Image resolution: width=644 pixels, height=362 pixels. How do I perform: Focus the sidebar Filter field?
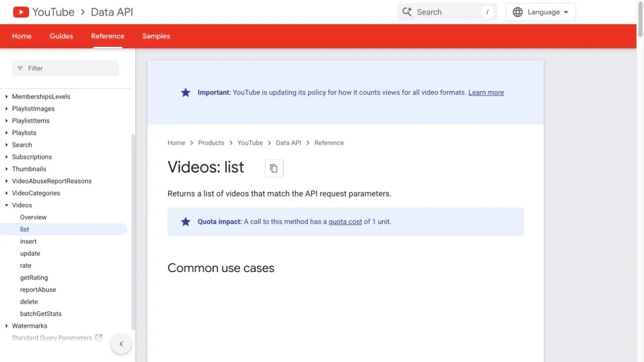click(x=66, y=68)
